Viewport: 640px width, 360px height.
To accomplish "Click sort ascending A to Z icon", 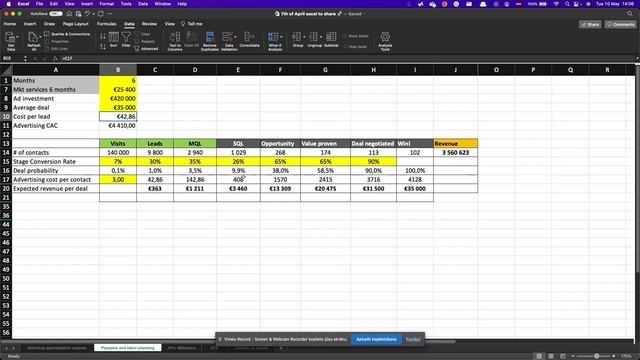I will coord(102,37).
